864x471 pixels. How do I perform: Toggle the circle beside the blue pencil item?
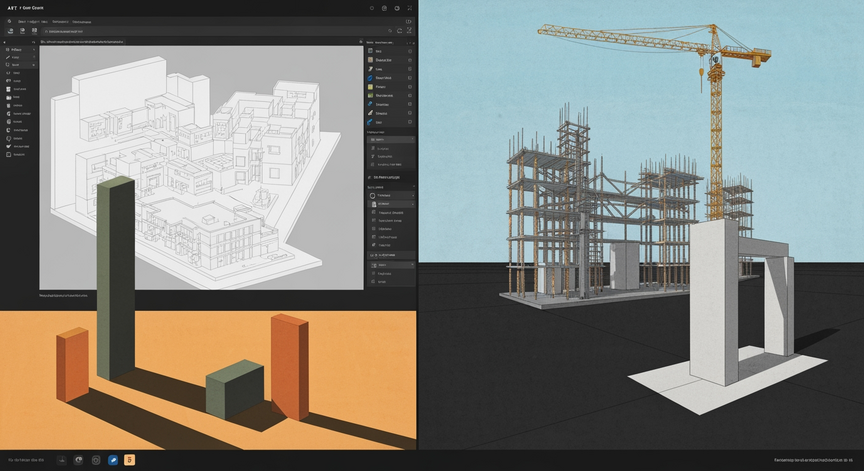tap(410, 104)
